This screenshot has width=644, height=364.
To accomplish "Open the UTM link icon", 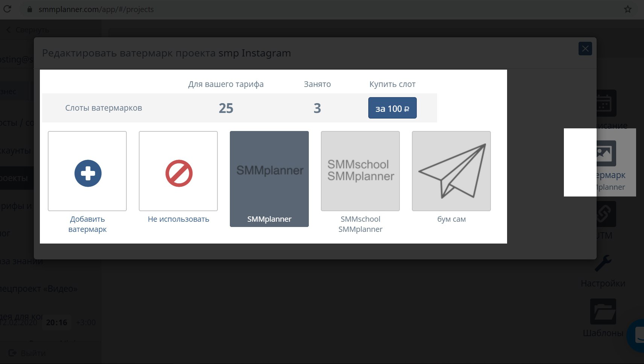I will click(x=606, y=214).
